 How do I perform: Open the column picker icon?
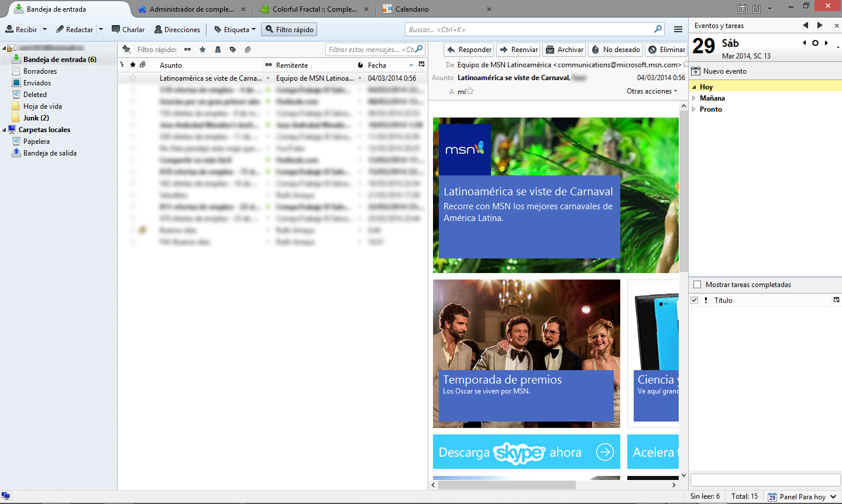[422, 64]
